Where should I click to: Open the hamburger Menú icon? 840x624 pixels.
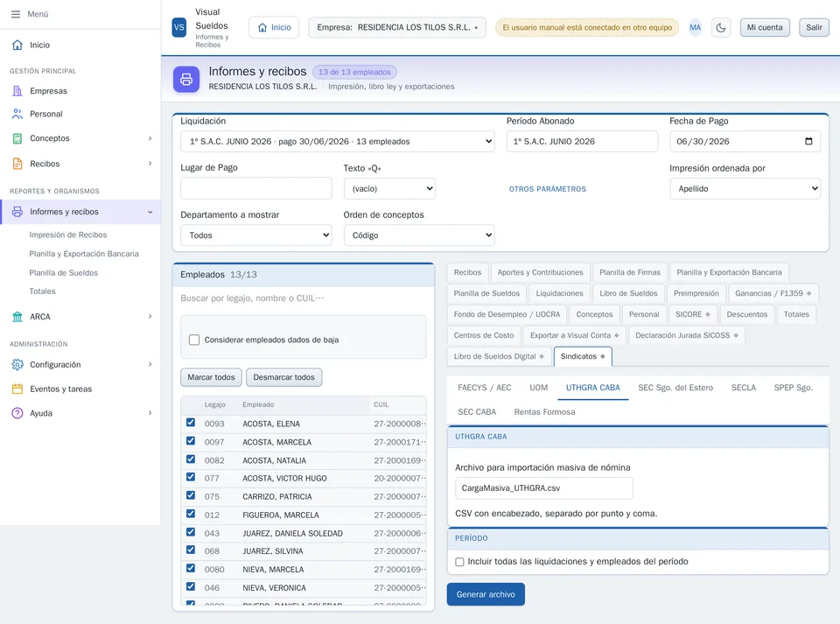point(16,14)
